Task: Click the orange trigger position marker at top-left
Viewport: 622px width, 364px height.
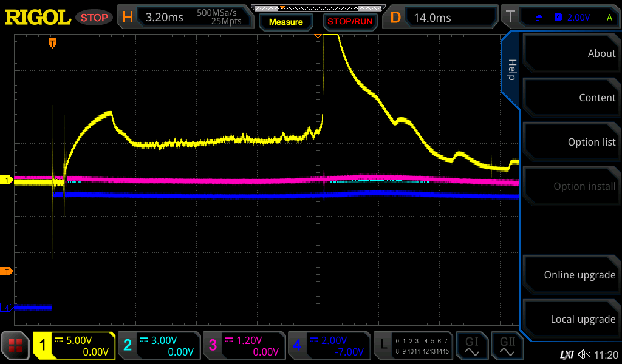Action: click(x=53, y=42)
